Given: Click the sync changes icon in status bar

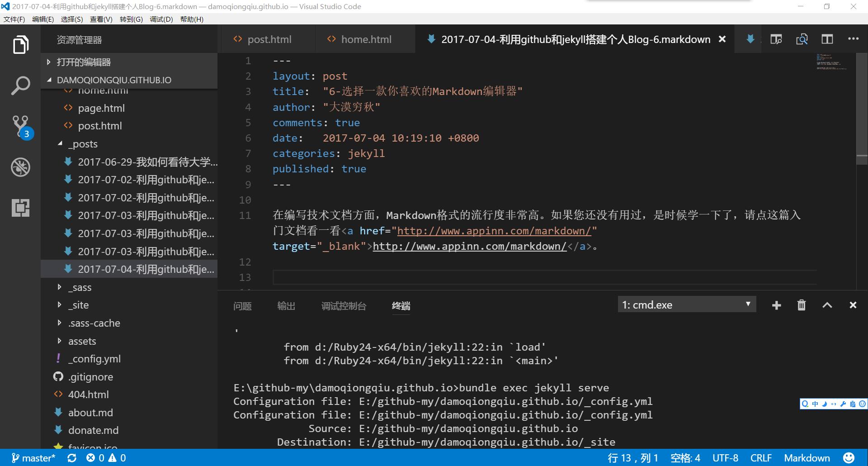Looking at the screenshot, I should click(x=72, y=458).
